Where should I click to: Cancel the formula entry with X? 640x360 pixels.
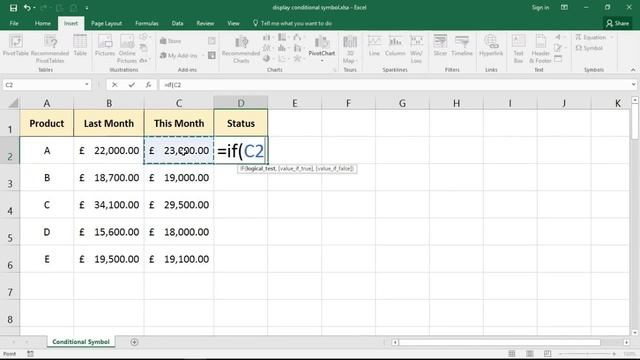[x=115, y=85]
